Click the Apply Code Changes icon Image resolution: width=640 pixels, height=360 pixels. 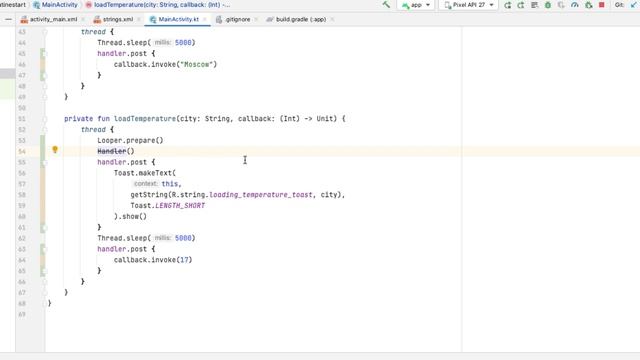[521, 5]
